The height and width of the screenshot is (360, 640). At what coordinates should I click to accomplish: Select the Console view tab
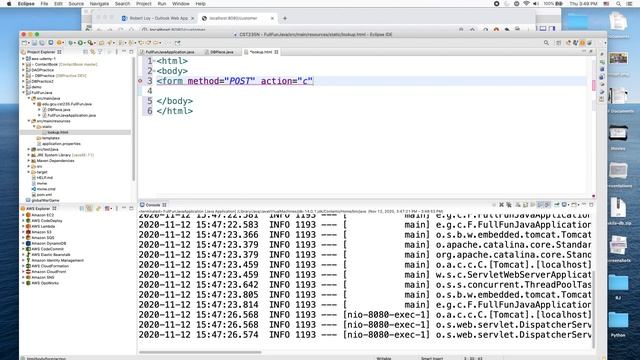coord(153,205)
